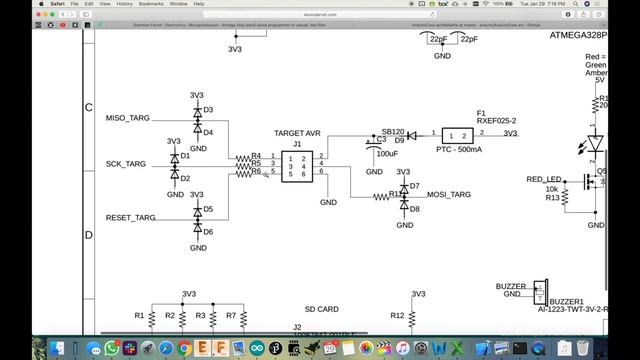Click the F1 fuse box symbol
The height and width of the screenshot is (360, 640).
click(458, 136)
